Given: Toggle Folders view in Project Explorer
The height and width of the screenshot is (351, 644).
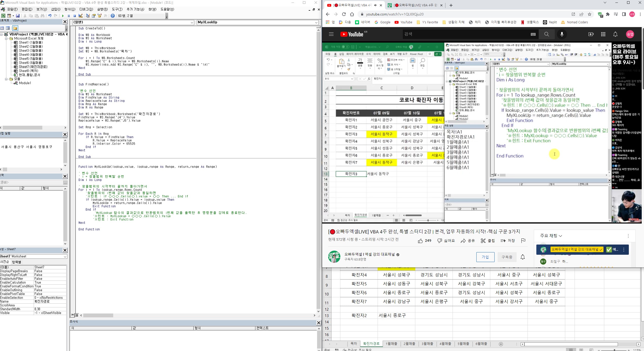Looking at the screenshot, I should (x=15, y=28).
